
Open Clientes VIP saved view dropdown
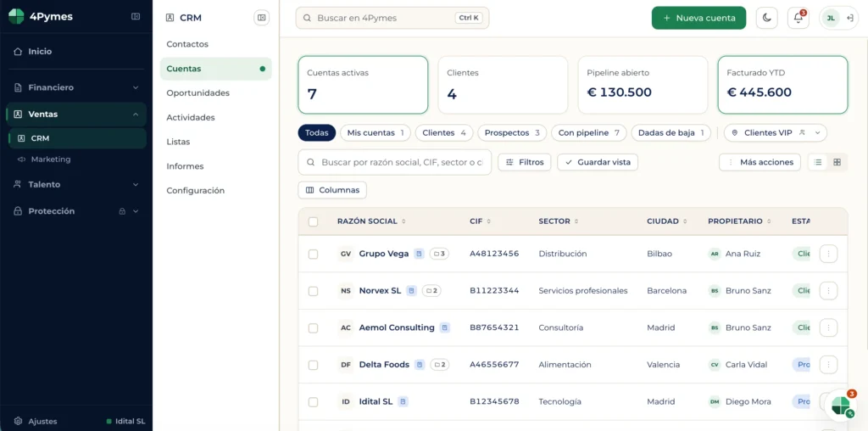(x=775, y=133)
